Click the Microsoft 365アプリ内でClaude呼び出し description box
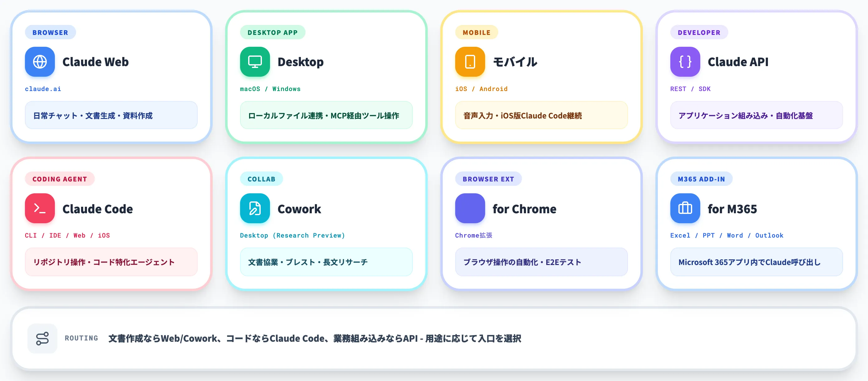Screen dimensions: 868x381 click(756, 262)
